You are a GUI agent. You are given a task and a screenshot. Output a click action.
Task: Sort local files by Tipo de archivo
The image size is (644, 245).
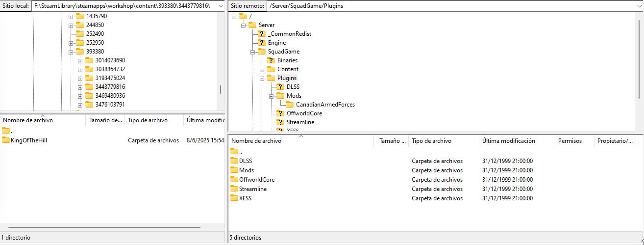(154, 120)
